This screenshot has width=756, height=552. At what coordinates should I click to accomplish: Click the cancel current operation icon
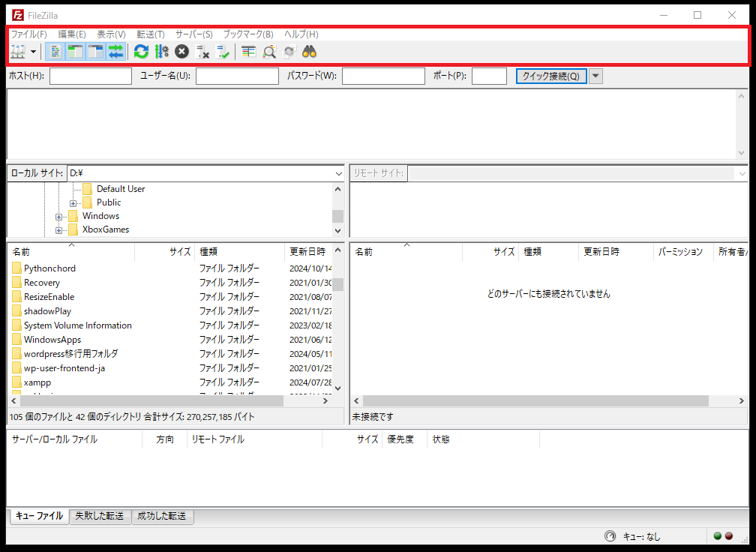181,52
